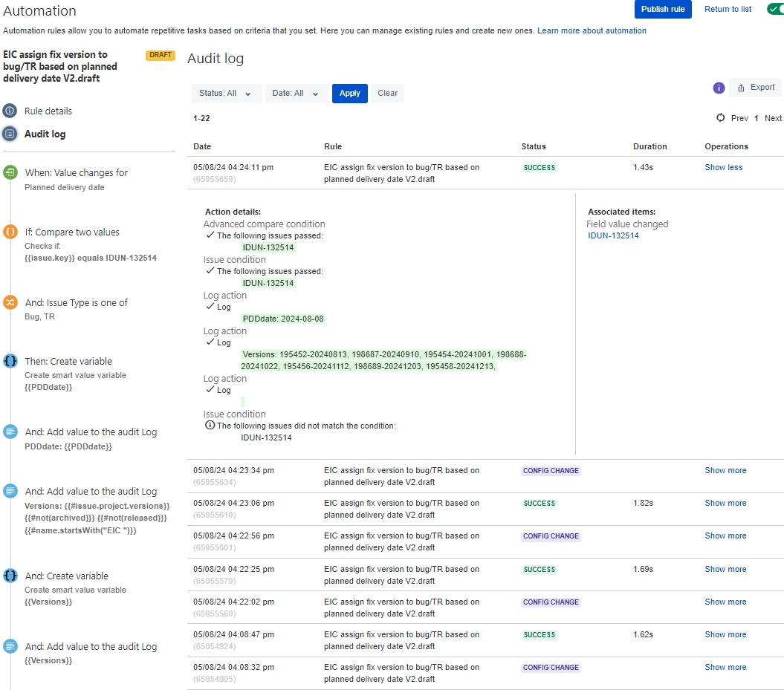Toggle the rule enabled switch
This screenshot has height=690, width=784.
click(775, 9)
